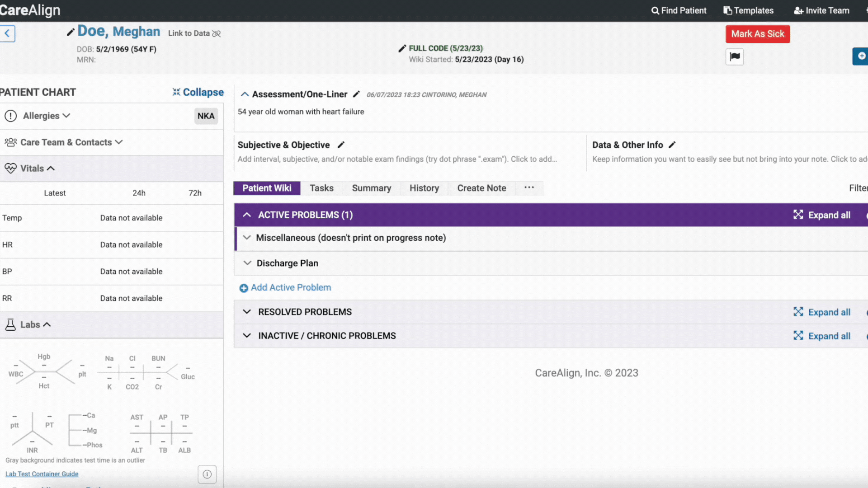The height and width of the screenshot is (488, 868).
Task: Click the Link to Data icon
Action: 217,33
